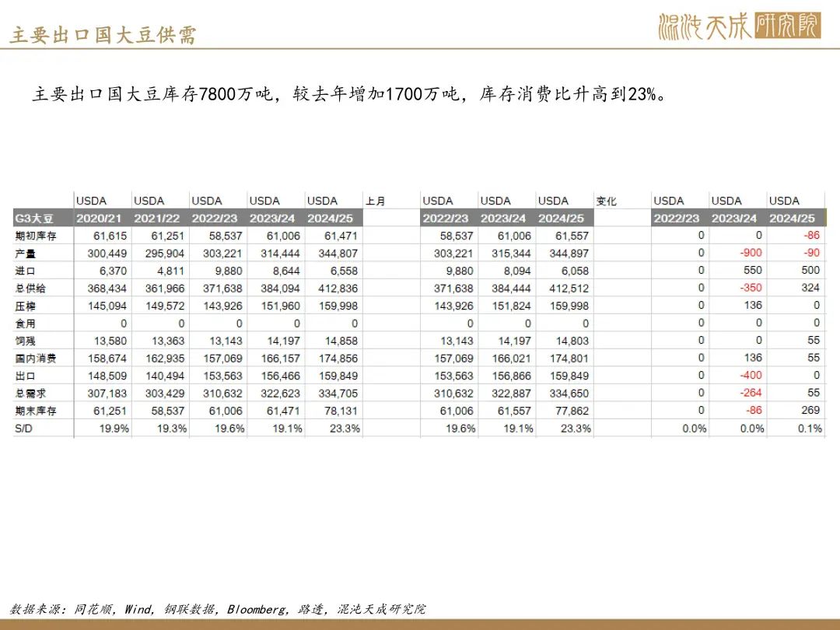
Task: Click production value 344,807
Action: click(x=338, y=254)
